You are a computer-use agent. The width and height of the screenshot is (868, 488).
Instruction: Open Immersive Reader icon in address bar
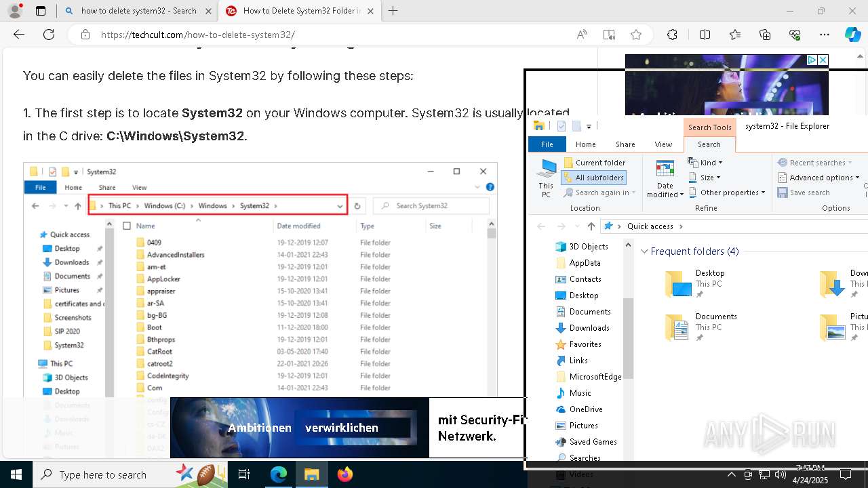609,35
